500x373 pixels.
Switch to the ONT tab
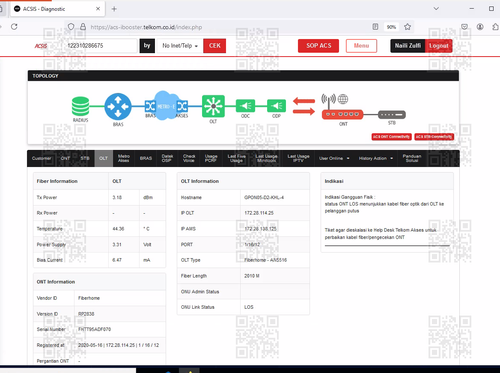[x=65, y=158]
